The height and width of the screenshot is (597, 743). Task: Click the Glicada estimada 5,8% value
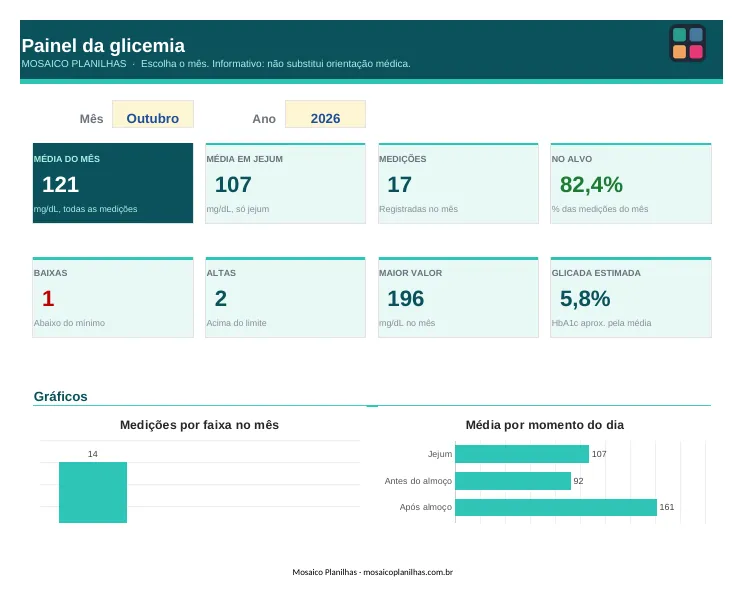pyautogui.click(x=585, y=298)
